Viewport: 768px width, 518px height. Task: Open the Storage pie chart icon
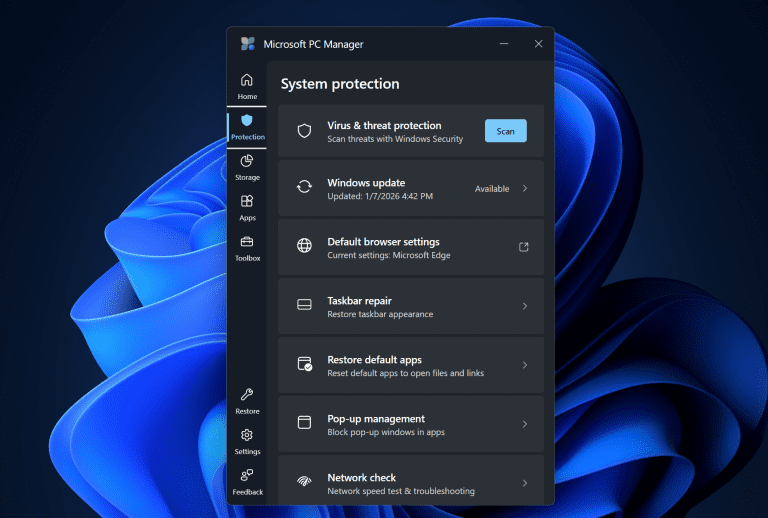(247, 161)
